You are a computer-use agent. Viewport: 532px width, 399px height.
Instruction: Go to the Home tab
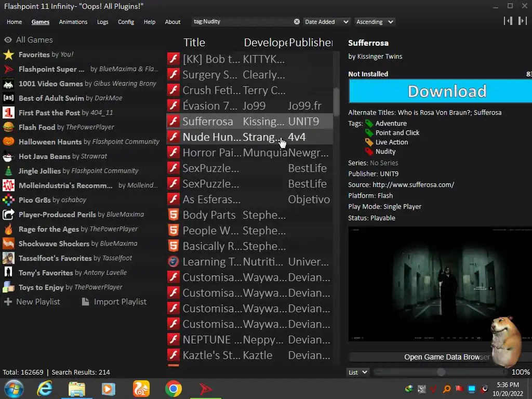[x=14, y=22]
